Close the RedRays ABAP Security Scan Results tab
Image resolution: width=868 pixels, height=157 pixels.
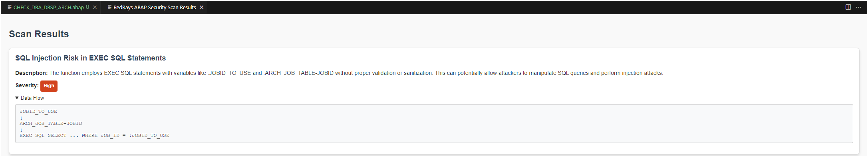201,7
